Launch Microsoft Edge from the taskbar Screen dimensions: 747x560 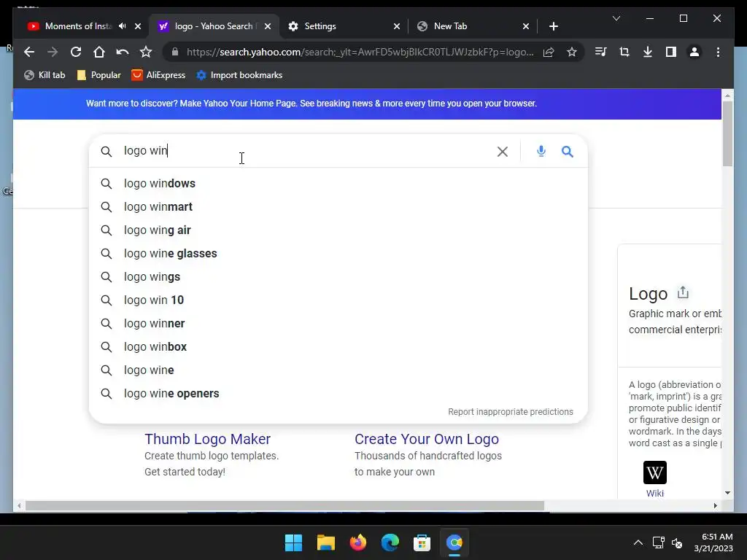[x=390, y=542]
